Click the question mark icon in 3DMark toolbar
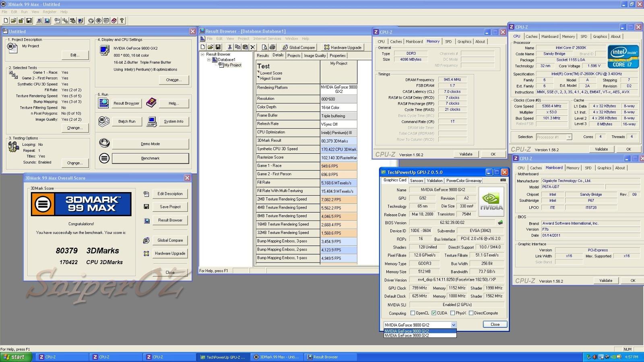The width and height of the screenshot is (644, 362). (x=122, y=20)
